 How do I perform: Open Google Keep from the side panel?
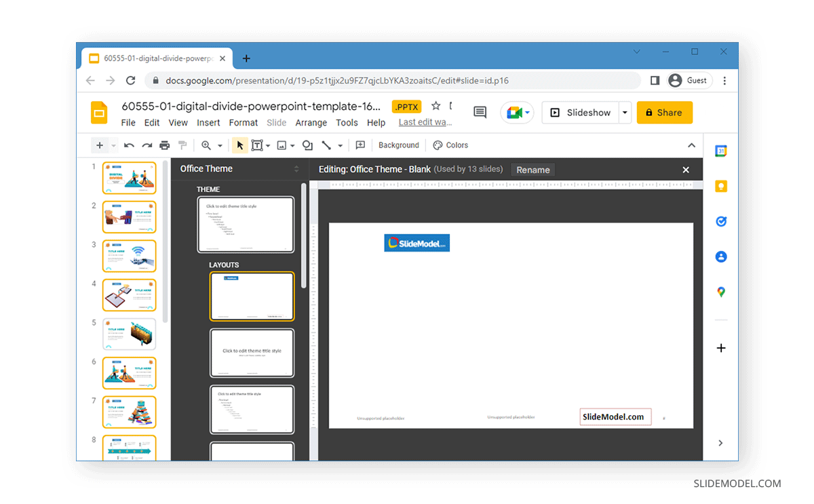[x=720, y=186]
